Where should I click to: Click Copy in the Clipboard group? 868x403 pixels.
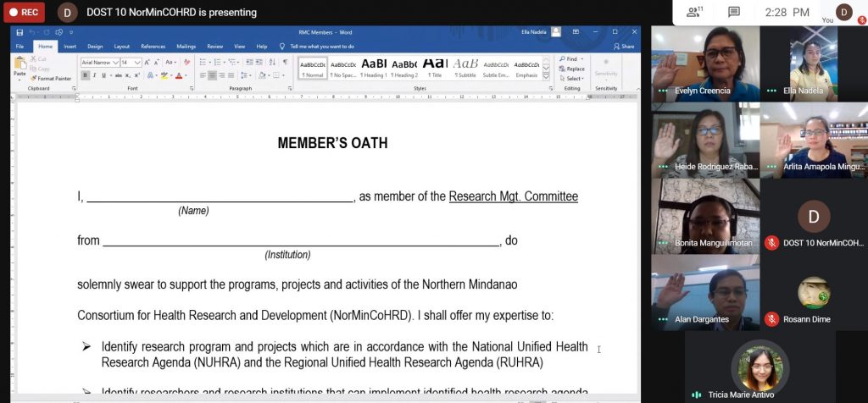pyautogui.click(x=39, y=69)
